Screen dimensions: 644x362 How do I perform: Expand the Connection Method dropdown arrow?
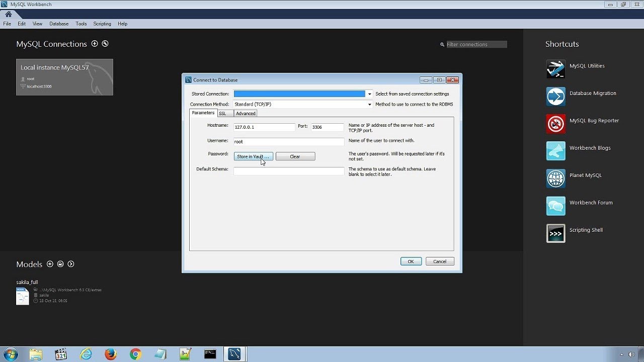point(370,105)
